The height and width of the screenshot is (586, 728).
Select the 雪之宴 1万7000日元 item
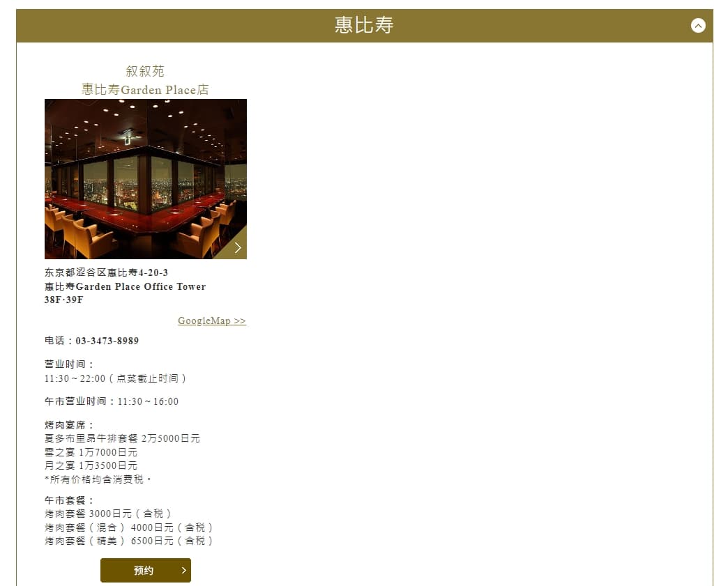tap(91, 452)
